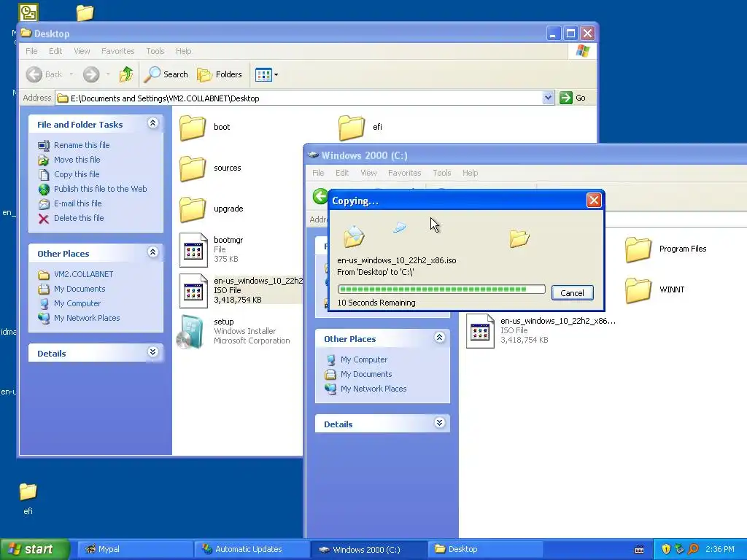The height and width of the screenshot is (560, 747).
Task: Click Copy this file link
Action: coord(76,174)
